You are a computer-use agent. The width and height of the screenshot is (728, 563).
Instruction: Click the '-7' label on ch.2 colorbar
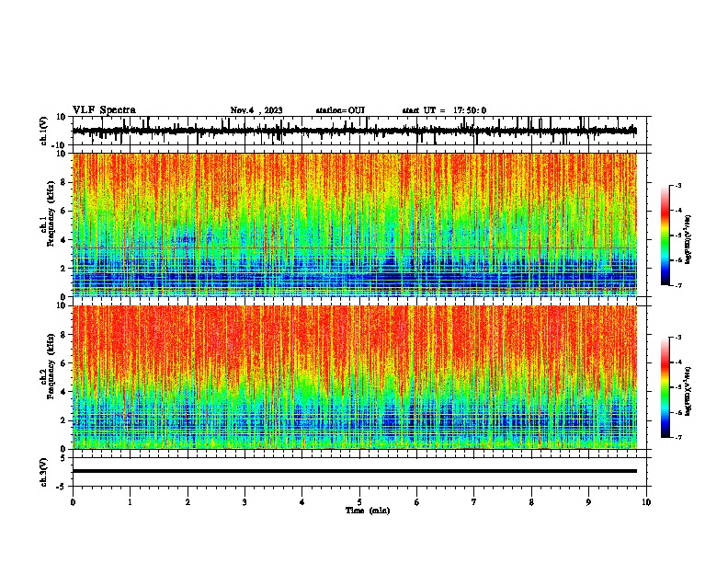(677, 437)
